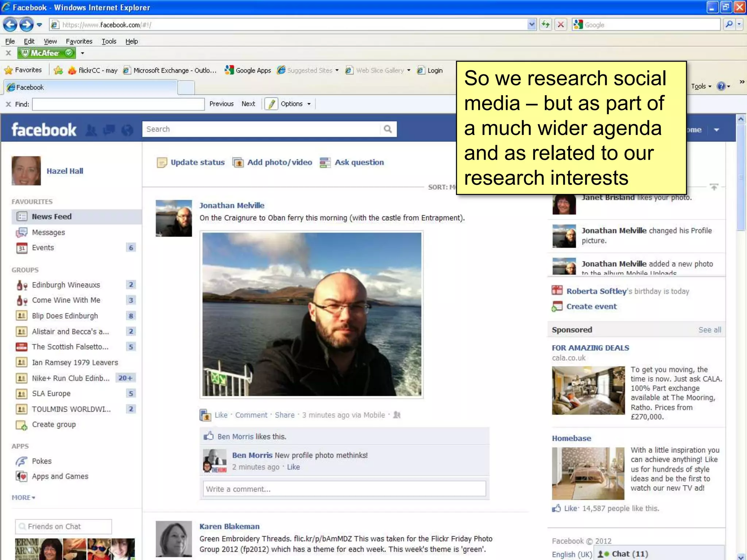747x560 pixels.
Task: Click the browser Back arrow button
Action: 10,25
